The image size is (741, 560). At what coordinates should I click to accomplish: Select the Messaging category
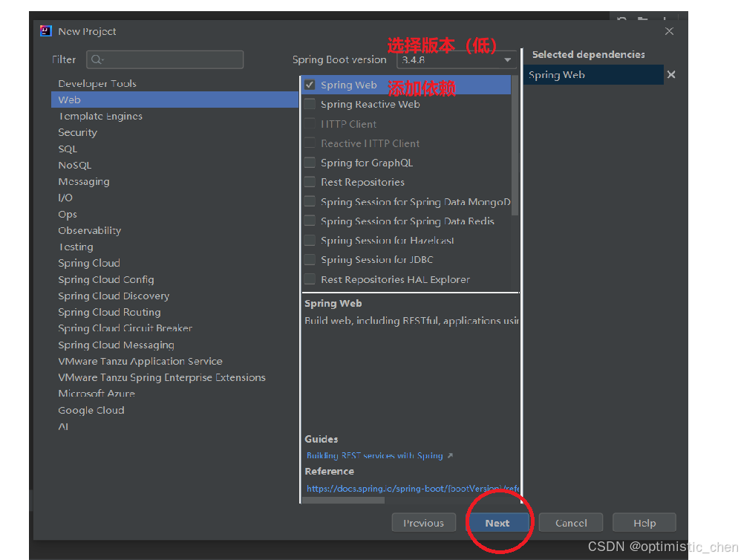point(84,181)
